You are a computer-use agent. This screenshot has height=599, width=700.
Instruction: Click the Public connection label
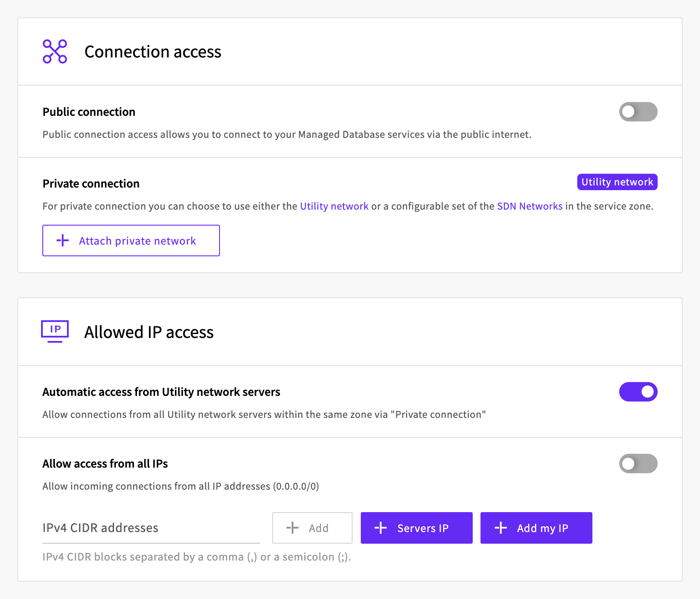pos(89,112)
